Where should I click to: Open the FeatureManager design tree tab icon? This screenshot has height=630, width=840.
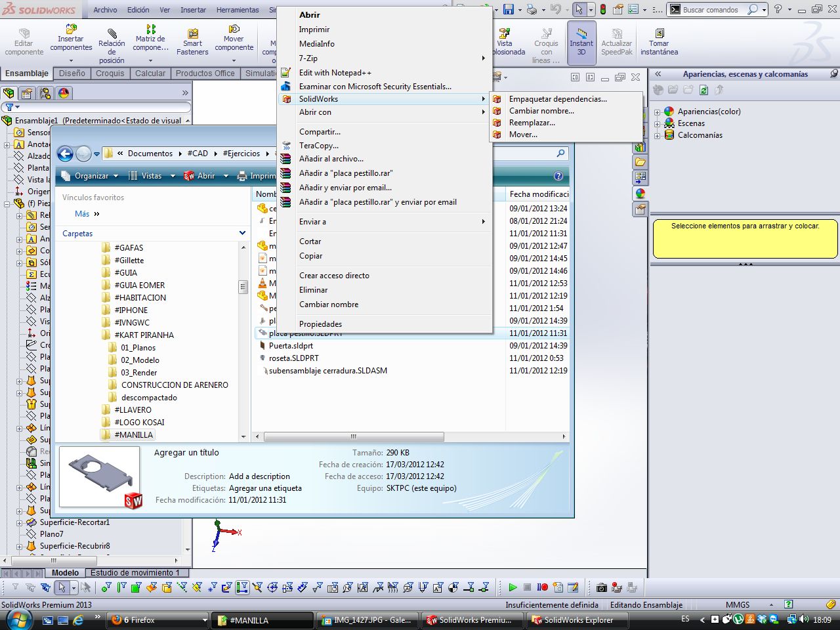click(x=9, y=93)
